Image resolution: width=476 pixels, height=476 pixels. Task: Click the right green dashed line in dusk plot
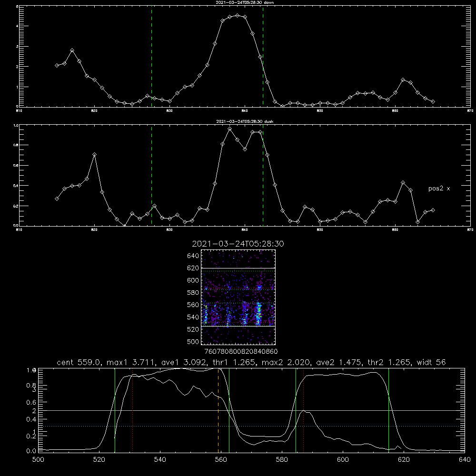[263, 176]
